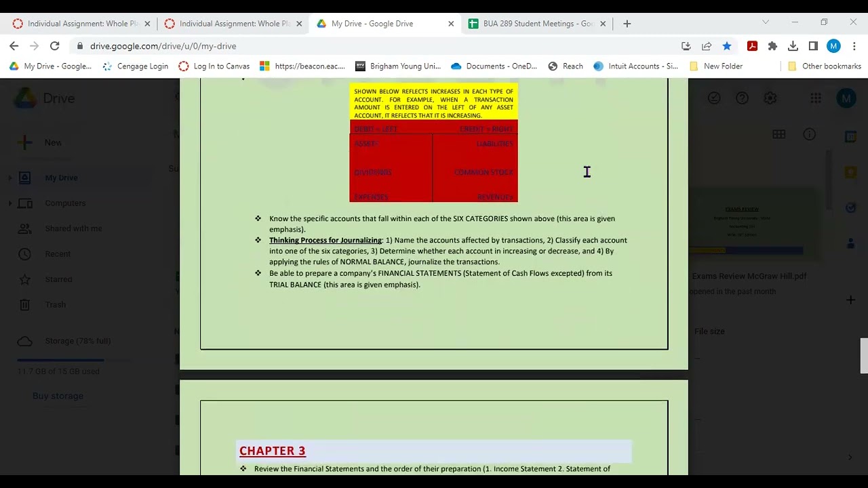Click the page vertical scrollbar thumb

tap(864, 356)
